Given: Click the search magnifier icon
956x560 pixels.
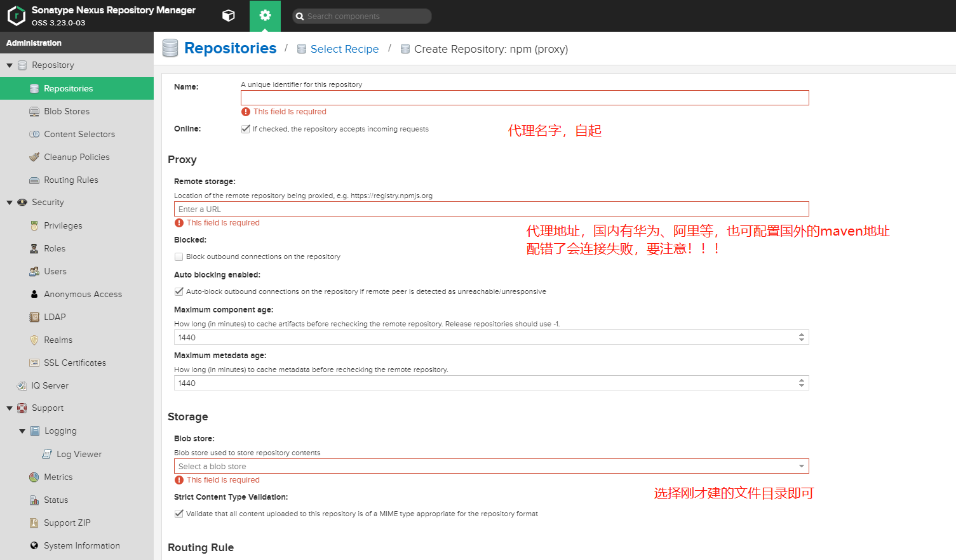Looking at the screenshot, I should pos(300,17).
